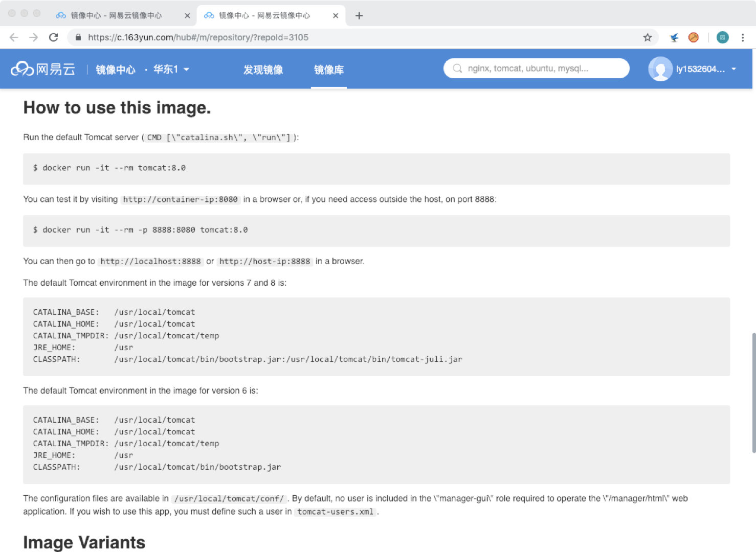This screenshot has width=756, height=552.
Task: Open the 发现镜像 menu item
Action: click(263, 70)
